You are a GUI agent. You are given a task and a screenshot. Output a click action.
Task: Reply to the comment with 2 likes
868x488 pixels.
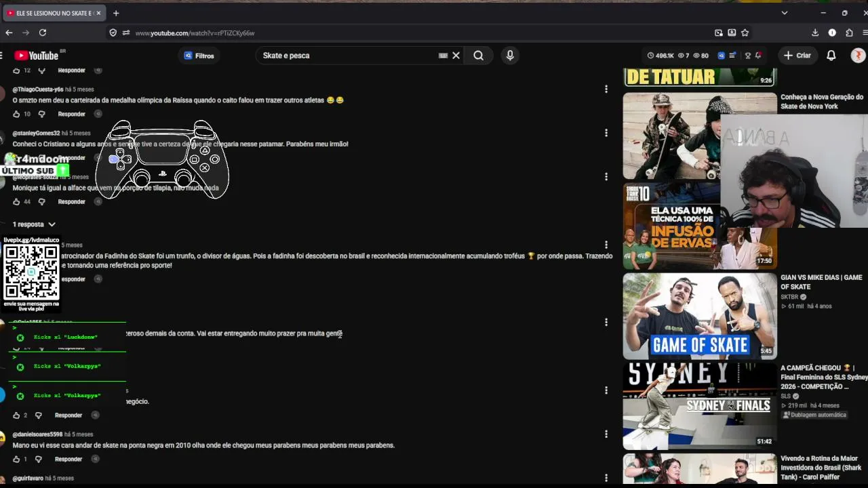click(x=68, y=415)
